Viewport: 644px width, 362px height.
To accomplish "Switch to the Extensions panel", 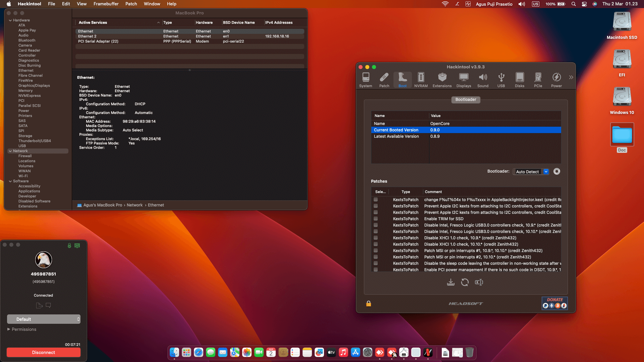I will [x=442, y=79].
